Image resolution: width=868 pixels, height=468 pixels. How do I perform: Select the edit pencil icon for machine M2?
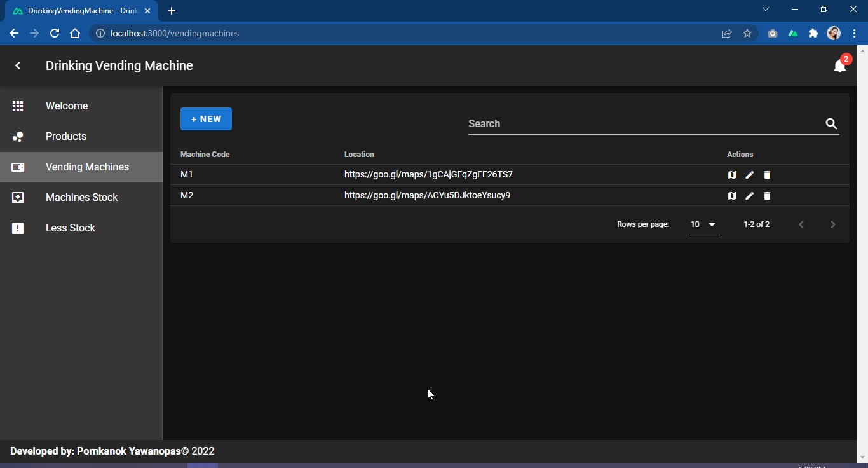pyautogui.click(x=749, y=196)
